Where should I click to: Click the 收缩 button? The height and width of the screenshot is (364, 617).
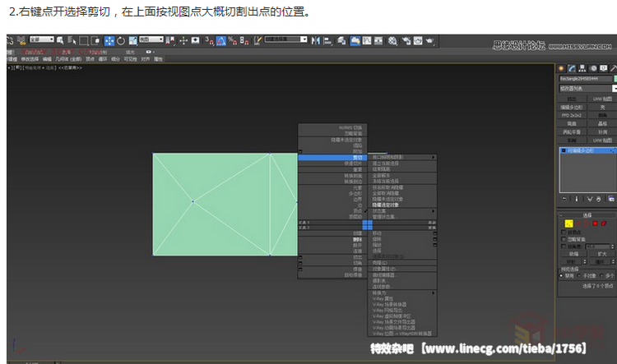(x=573, y=254)
